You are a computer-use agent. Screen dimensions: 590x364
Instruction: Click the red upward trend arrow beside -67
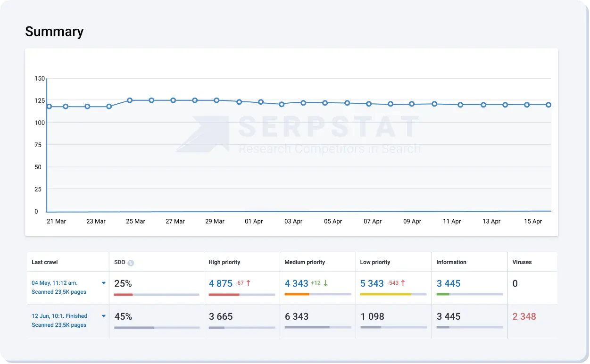tap(248, 282)
